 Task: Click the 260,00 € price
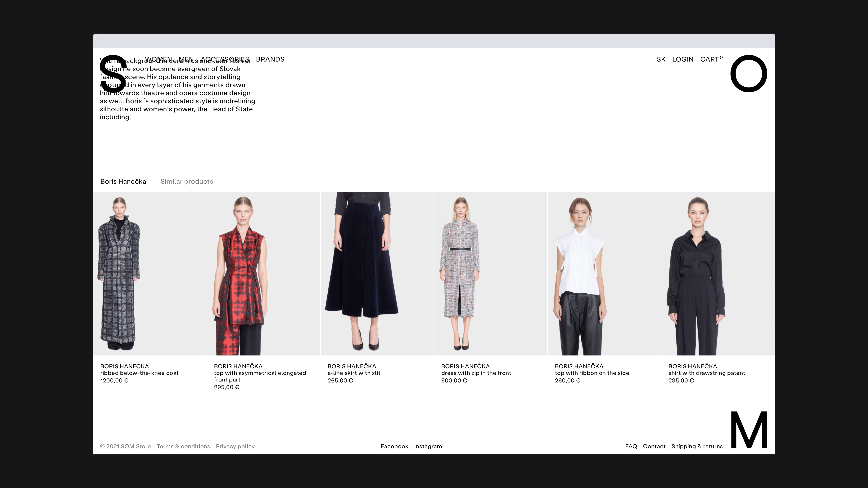pos(568,381)
